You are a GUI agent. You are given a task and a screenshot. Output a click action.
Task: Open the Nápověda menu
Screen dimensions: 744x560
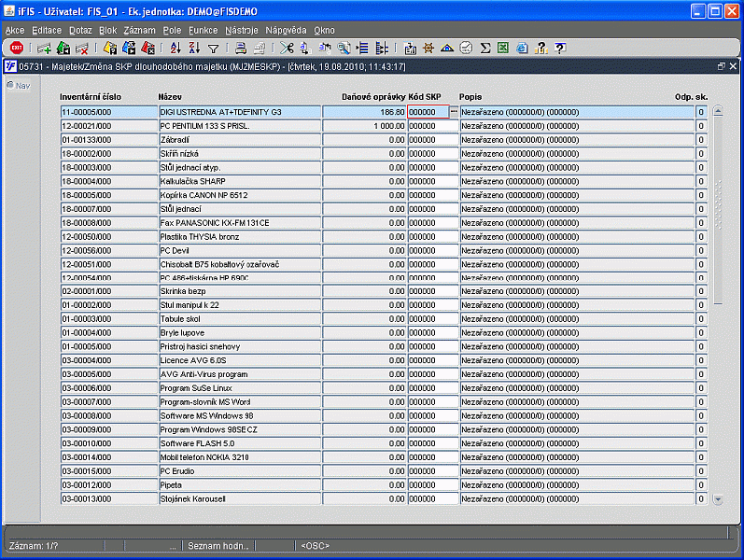coord(286,31)
